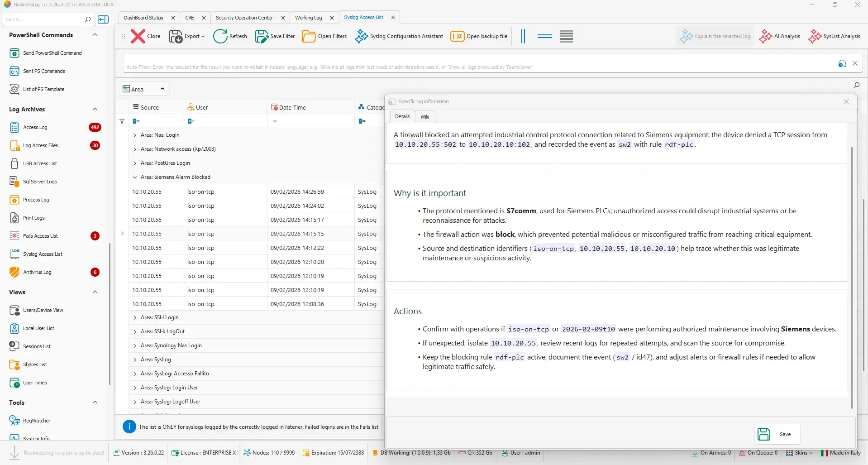Click Save Filter in toolbar

pyautogui.click(x=275, y=36)
